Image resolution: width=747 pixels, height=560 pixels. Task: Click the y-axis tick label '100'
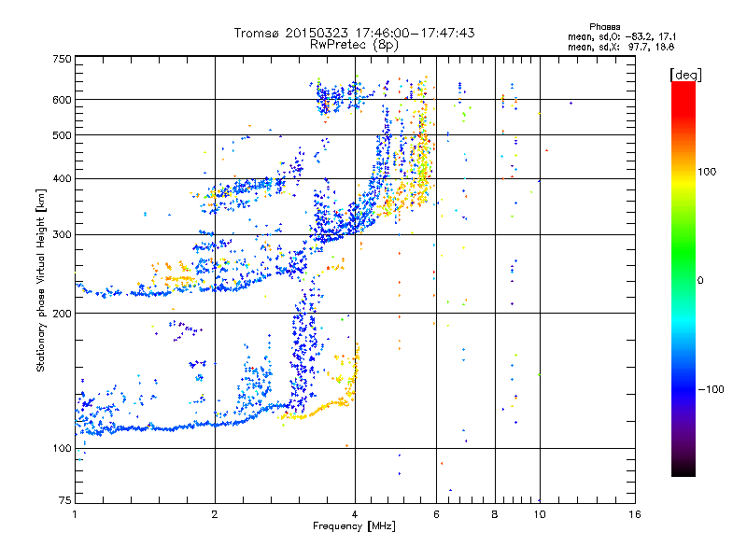tap(62, 448)
